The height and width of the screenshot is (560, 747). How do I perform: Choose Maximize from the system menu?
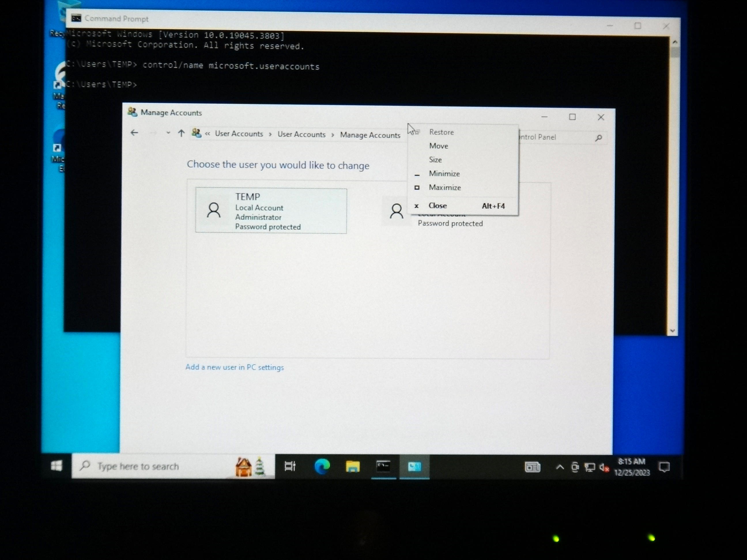[x=463, y=187]
